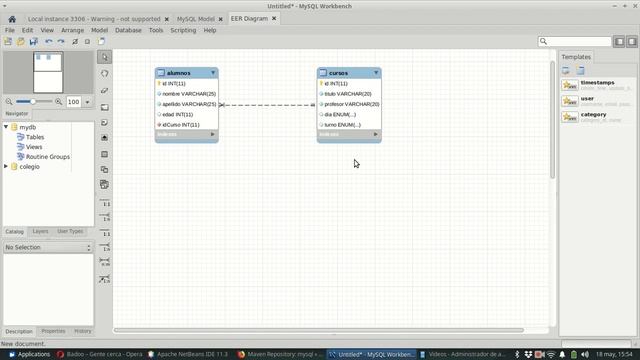The height and width of the screenshot is (360, 640).
Task: Open the Applications menu in taskbar
Action: [29, 354]
